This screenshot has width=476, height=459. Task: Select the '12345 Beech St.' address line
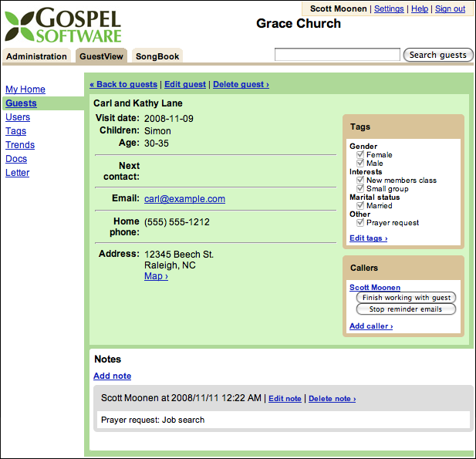click(x=179, y=254)
